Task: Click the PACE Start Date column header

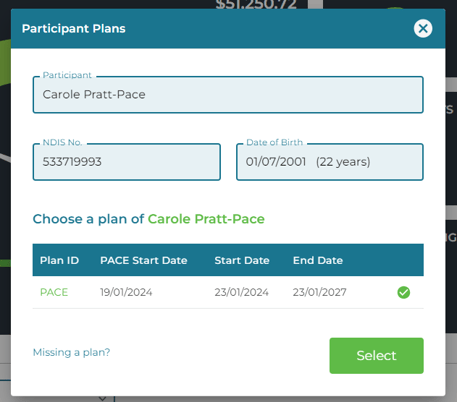Action: [x=144, y=260]
